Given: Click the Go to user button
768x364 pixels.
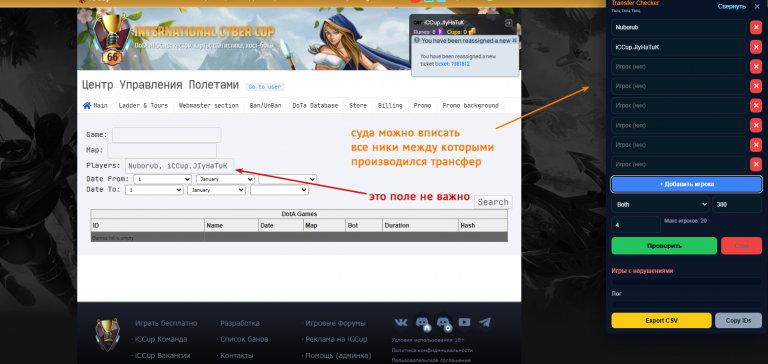Looking at the screenshot, I should pyautogui.click(x=264, y=87).
